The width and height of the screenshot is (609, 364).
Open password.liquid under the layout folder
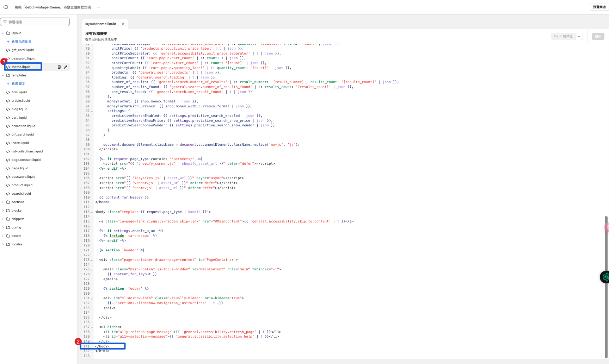(23, 58)
